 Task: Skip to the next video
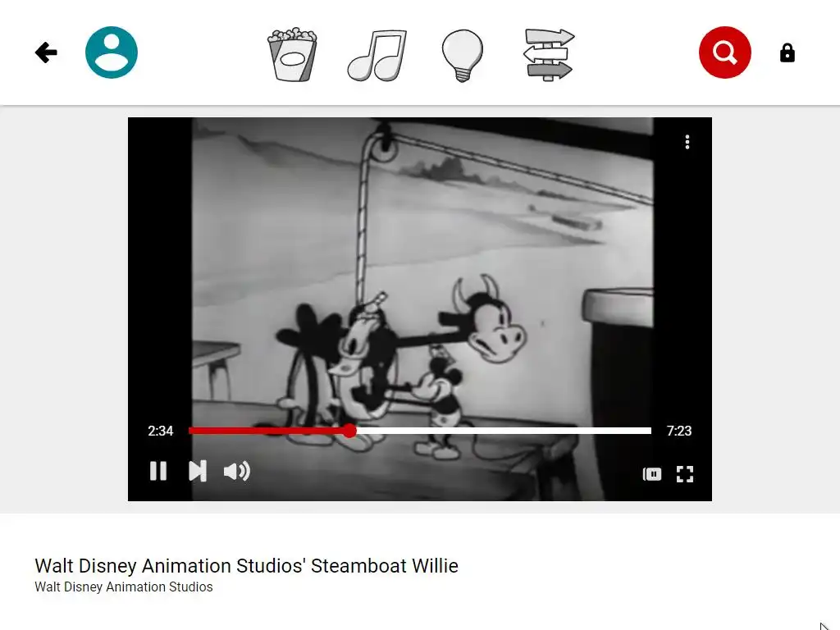pyautogui.click(x=198, y=472)
